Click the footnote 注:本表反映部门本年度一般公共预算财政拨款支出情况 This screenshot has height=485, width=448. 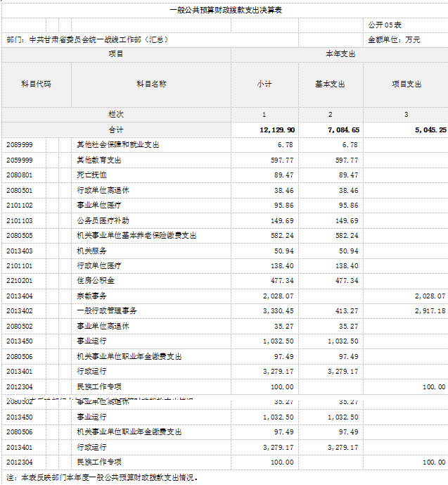click(102, 478)
